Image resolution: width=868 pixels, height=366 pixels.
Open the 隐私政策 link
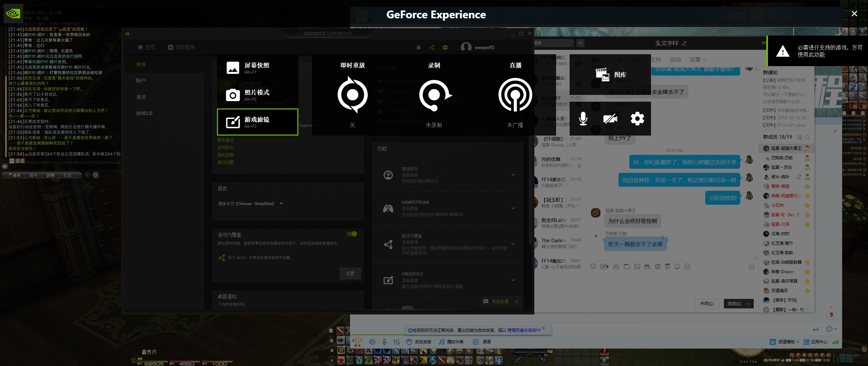225,155
